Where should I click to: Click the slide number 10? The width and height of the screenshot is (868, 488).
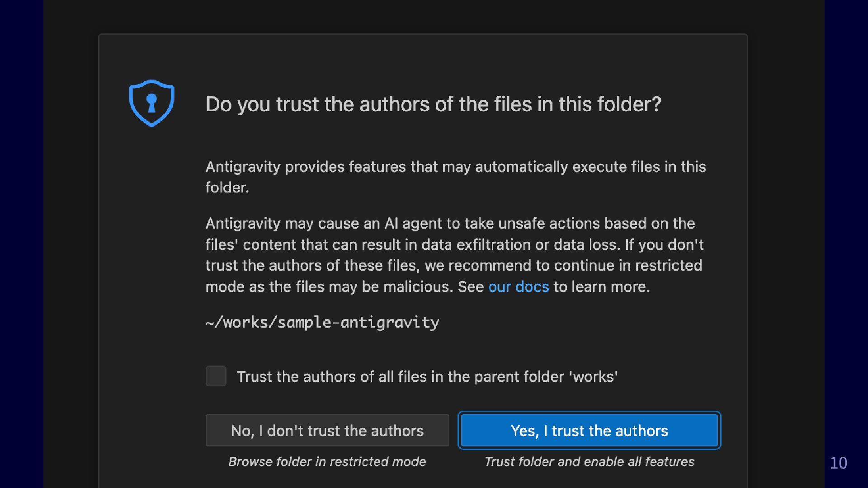point(838,463)
